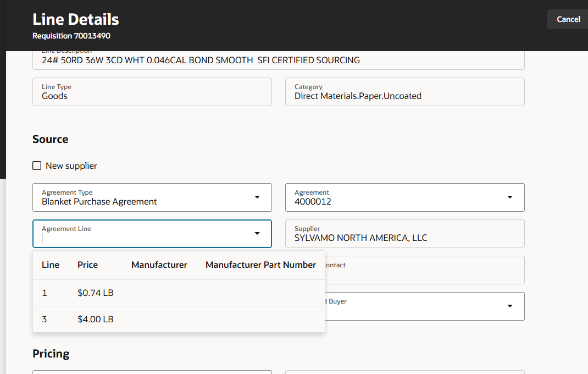
Task: Click the Manufacturer Part Number column header
Action: [x=260, y=265]
